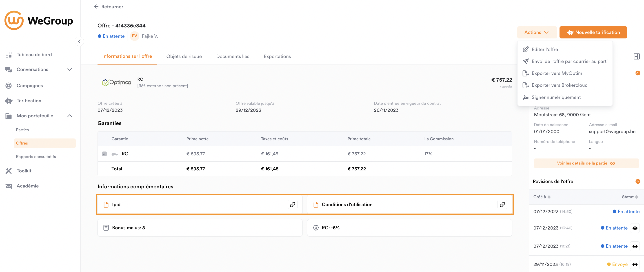Open the Documents liés tab

click(233, 56)
